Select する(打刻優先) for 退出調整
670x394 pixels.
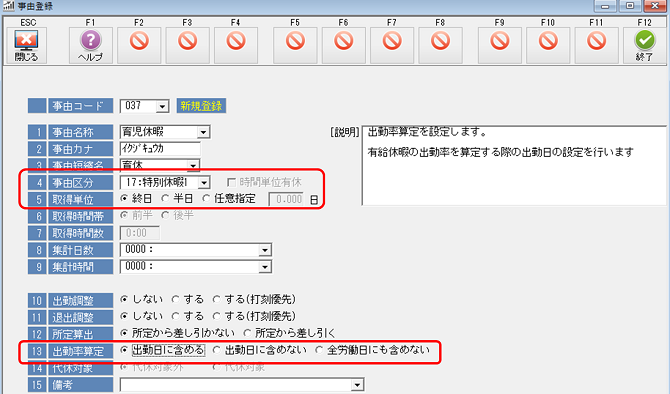click(217, 316)
